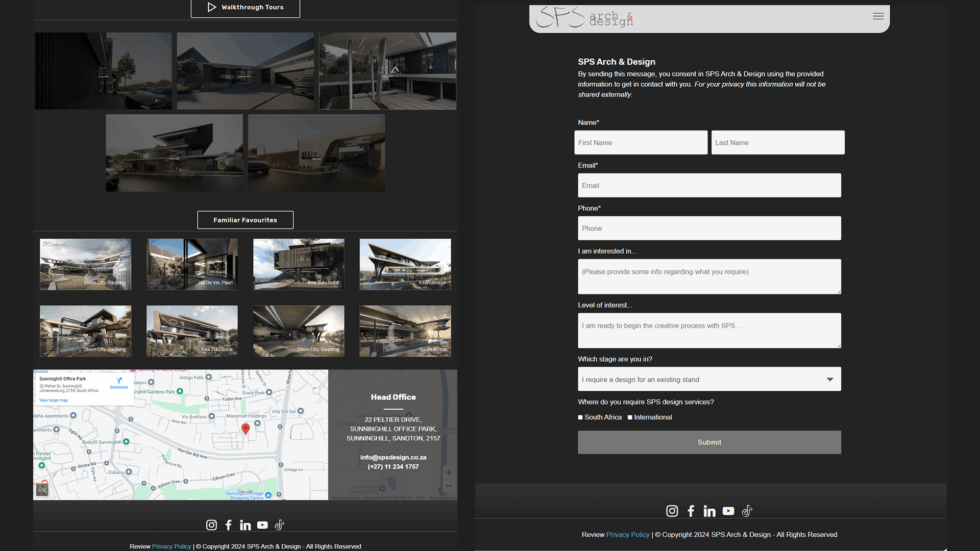Click the Familiar Favourites button

[x=245, y=220]
